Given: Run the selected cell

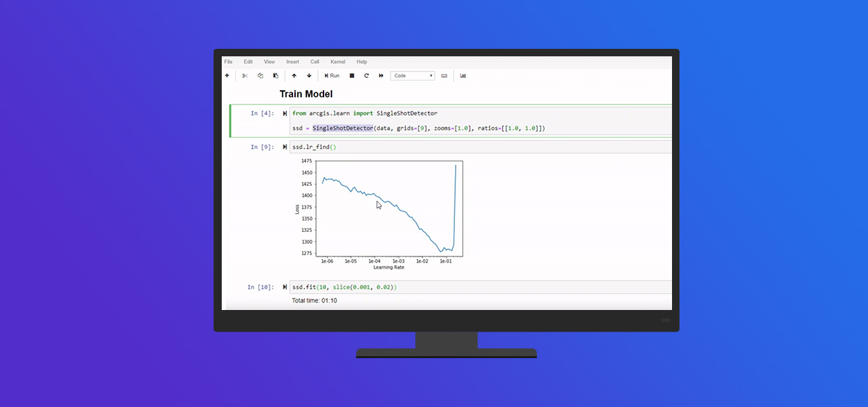Looking at the screenshot, I should 332,76.
